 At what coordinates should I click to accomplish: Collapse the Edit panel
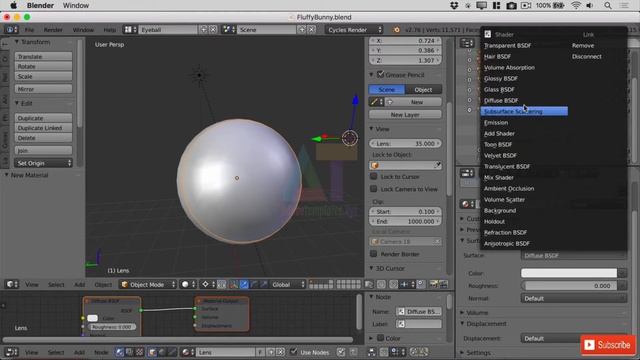17,103
